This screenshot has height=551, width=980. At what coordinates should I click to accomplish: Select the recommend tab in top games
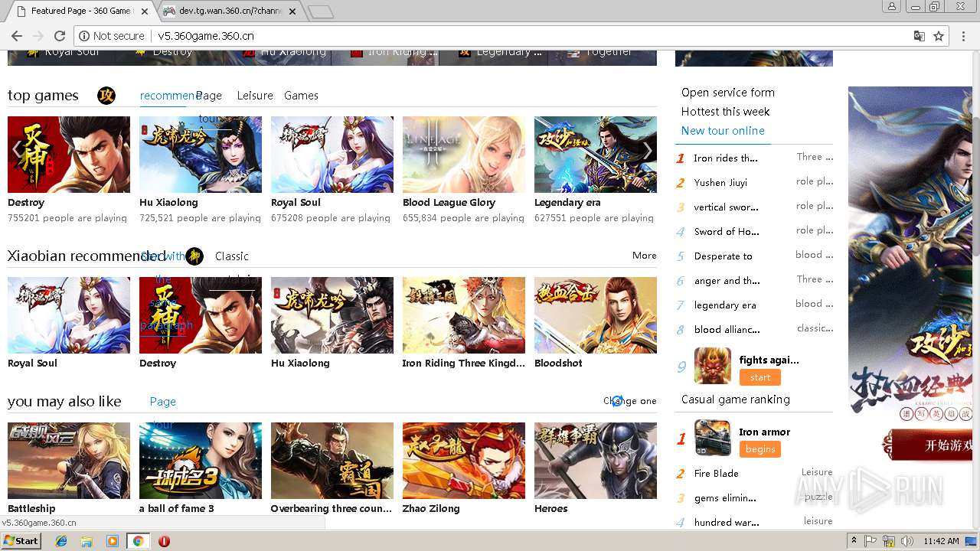[x=168, y=96]
